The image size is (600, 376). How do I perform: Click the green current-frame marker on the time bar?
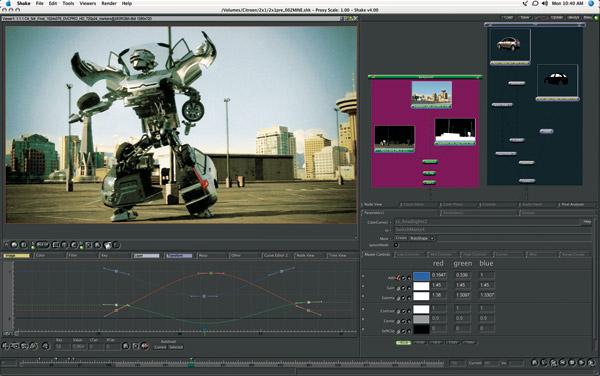pyautogui.click(x=191, y=364)
